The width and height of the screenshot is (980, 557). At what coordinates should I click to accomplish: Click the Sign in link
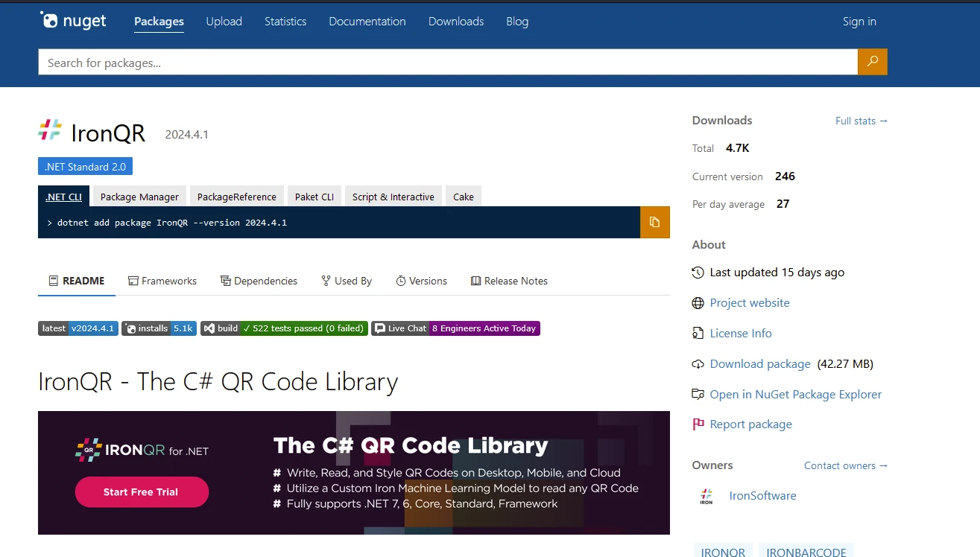tap(859, 22)
